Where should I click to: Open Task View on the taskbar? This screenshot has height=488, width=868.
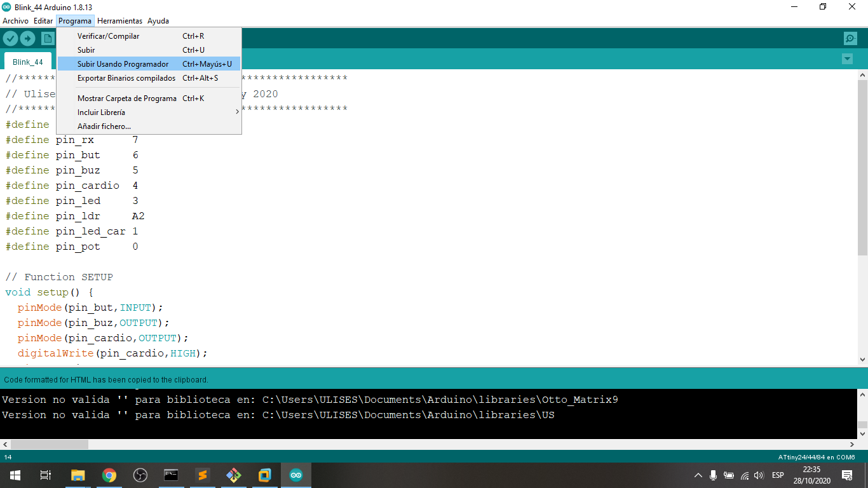46,475
